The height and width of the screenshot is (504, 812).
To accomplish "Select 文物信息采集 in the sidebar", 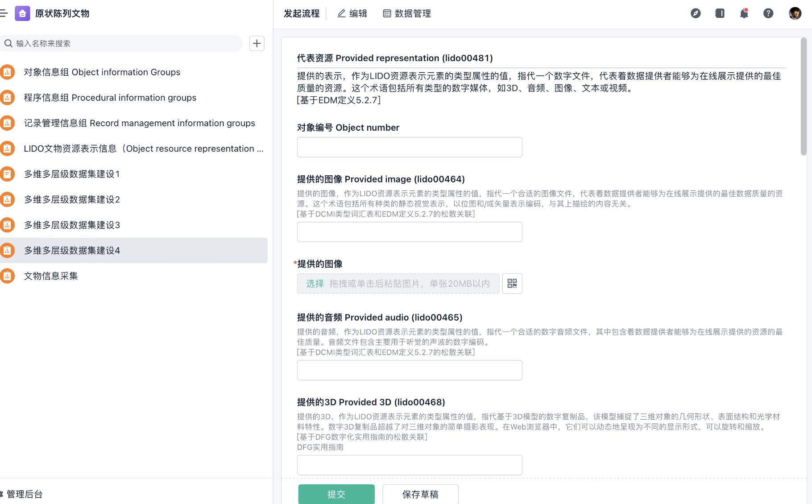I will pos(51,276).
